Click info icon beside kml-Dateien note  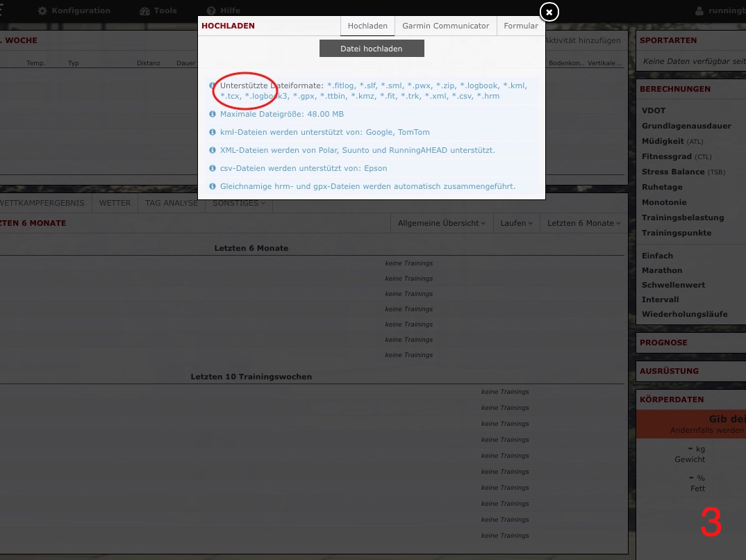[x=213, y=132]
